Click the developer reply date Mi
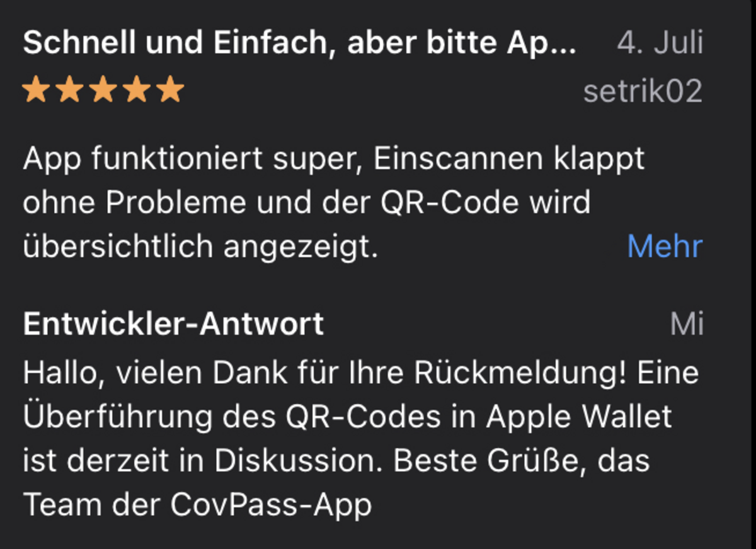 (687, 324)
